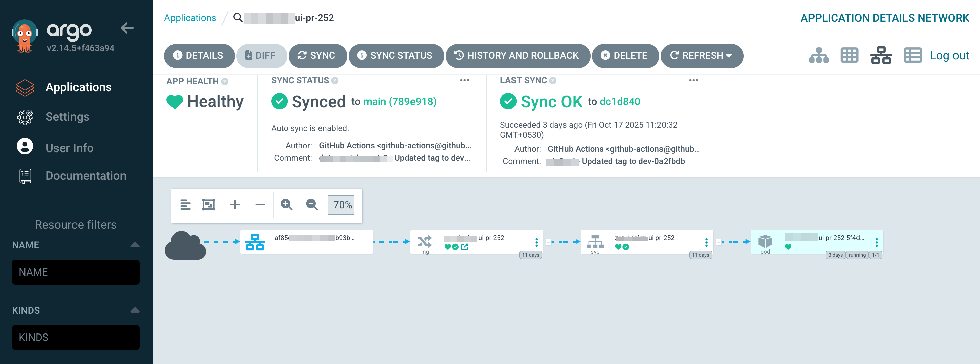Open ingress external link icon
980x364 pixels.
pyautogui.click(x=464, y=247)
